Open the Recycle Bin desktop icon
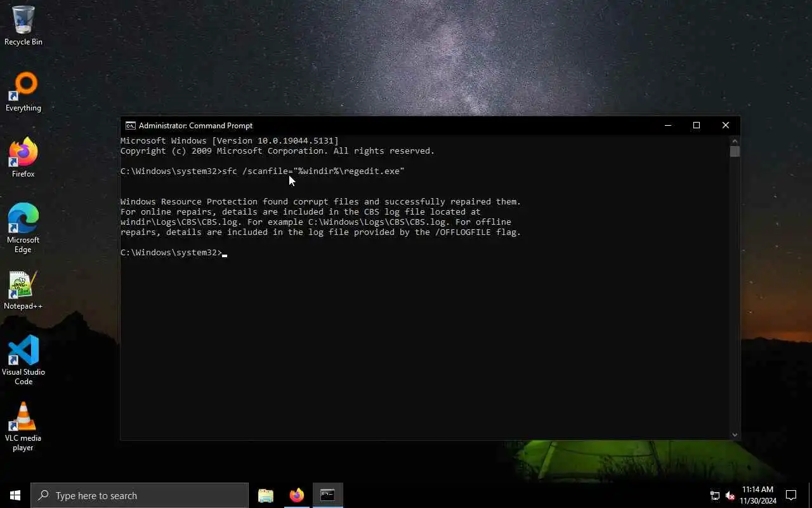The image size is (812, 508). click(x=23, y=25)
